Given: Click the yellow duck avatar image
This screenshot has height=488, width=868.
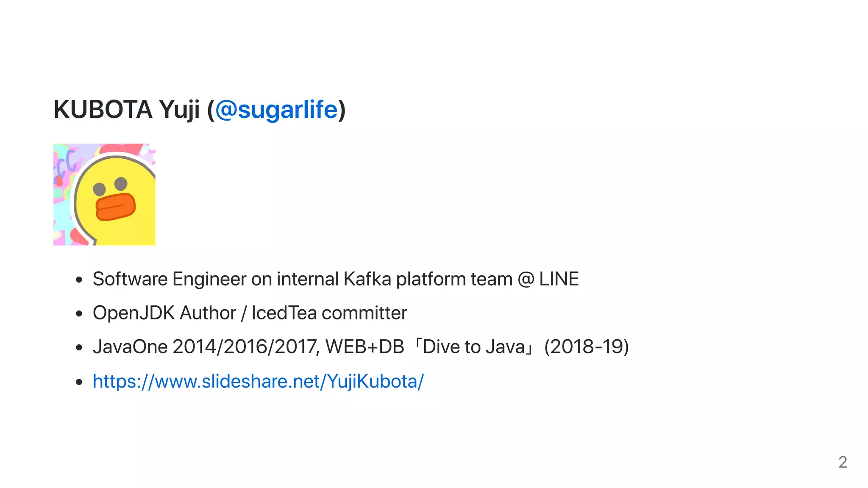Looking at the screenshot, I should [104, 194].
